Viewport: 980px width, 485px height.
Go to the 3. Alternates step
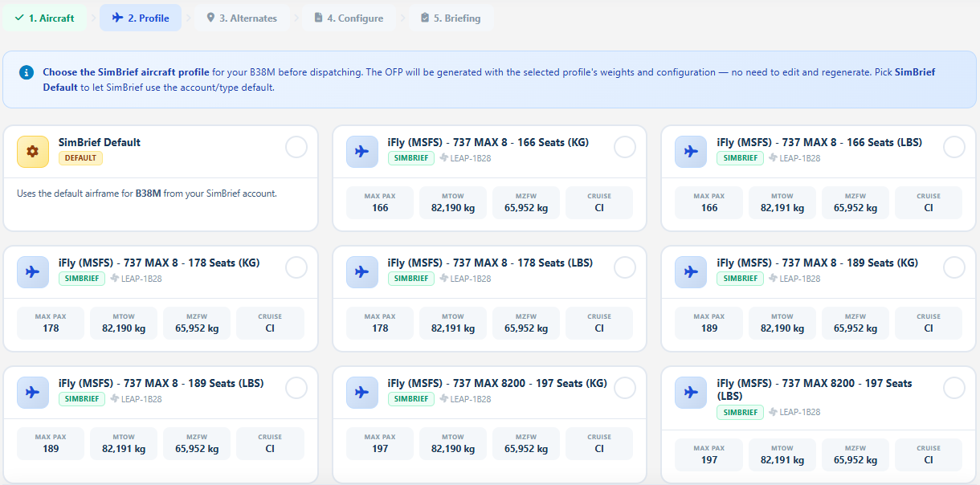coord(242,18)
